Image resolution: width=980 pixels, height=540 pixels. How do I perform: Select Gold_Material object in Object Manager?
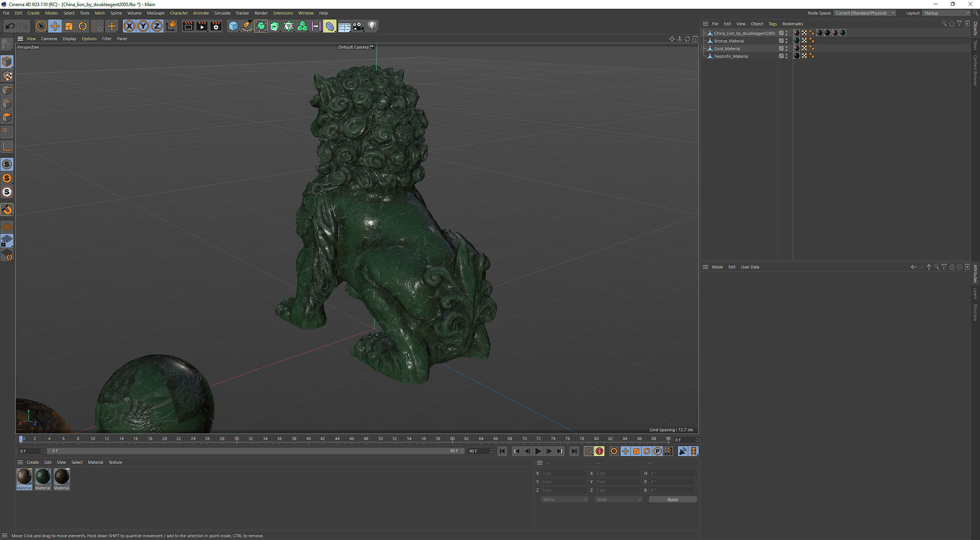727,49
